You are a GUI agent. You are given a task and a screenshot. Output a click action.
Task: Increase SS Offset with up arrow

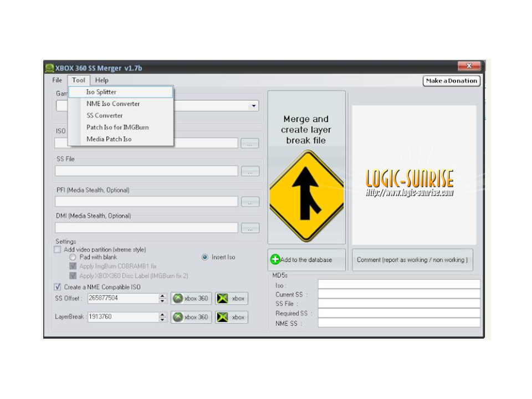[162, 296]
